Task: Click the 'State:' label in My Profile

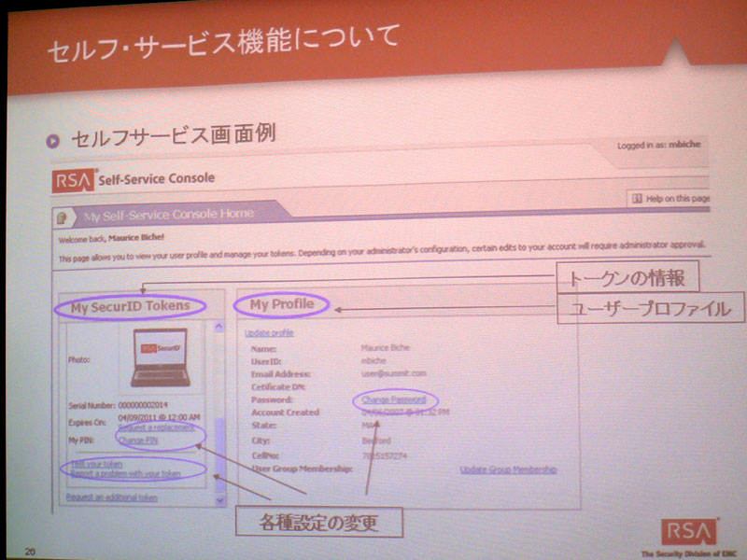Action: click(x=264, y=426)
